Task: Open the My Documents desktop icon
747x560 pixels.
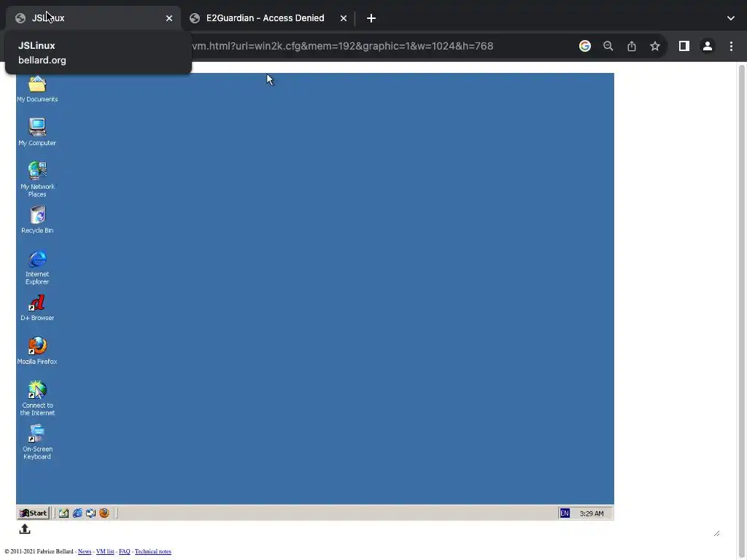Action: (x=37, y=89)
